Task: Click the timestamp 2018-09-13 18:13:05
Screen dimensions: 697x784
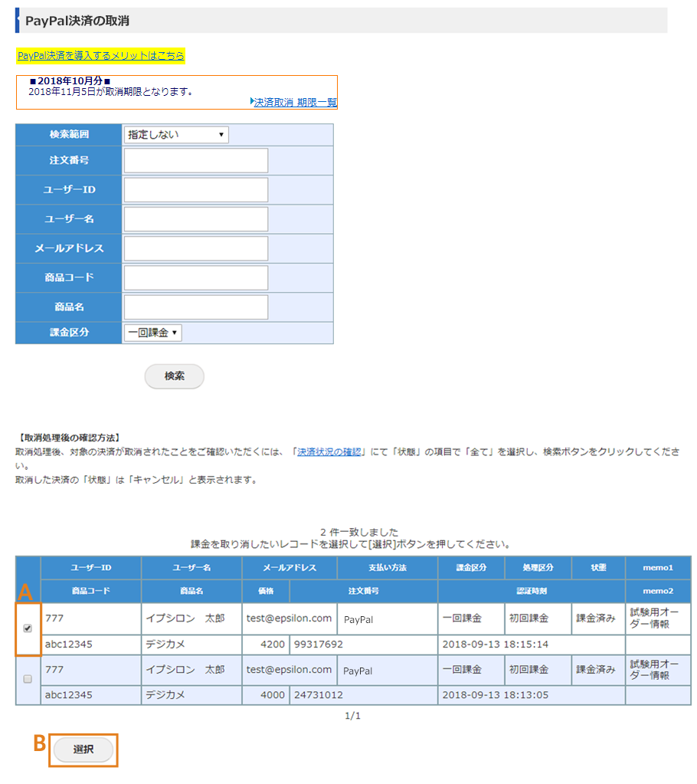Action: 495,695
